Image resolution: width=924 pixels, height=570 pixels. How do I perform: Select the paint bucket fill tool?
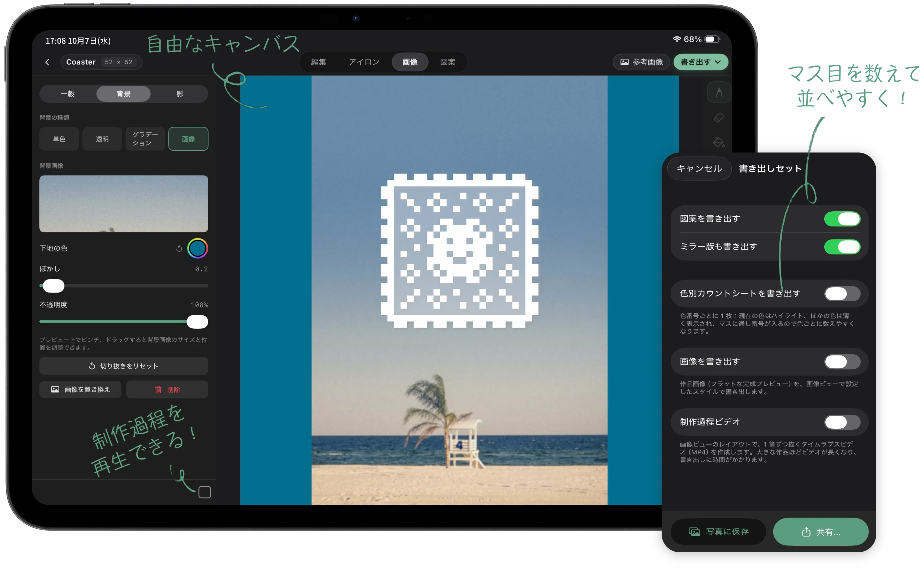pyautogui.click(x=719, y=142)
